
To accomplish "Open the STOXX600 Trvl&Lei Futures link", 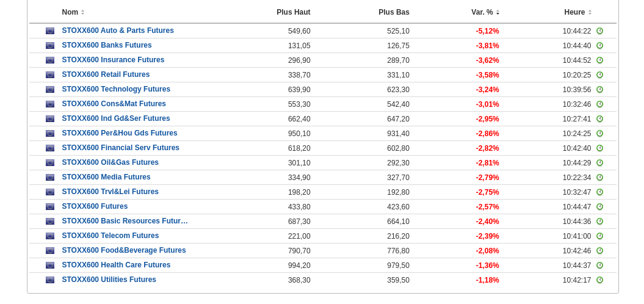I will click(x=110, y=192).
